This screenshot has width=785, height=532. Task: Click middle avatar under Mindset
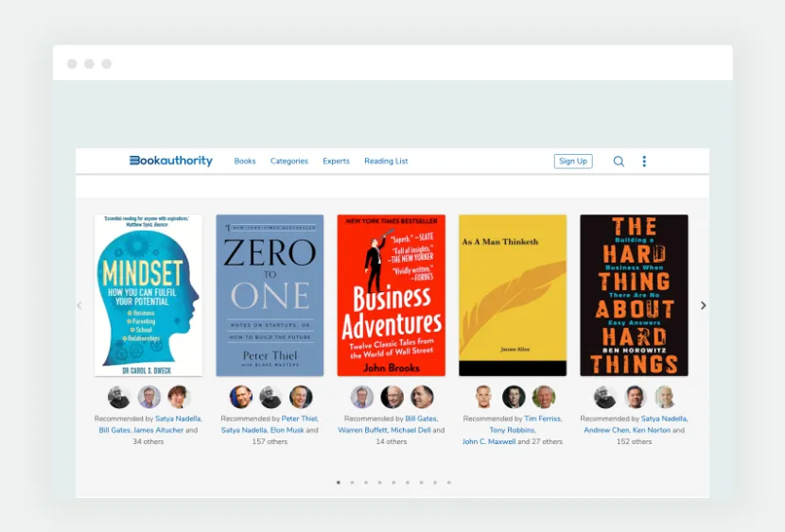(148, 397)
